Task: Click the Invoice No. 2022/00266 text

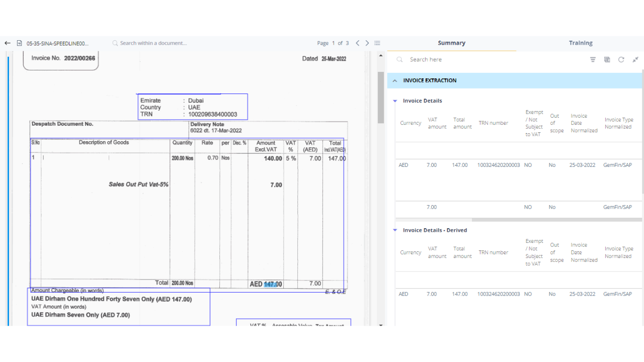Action: tap(63, 58)
